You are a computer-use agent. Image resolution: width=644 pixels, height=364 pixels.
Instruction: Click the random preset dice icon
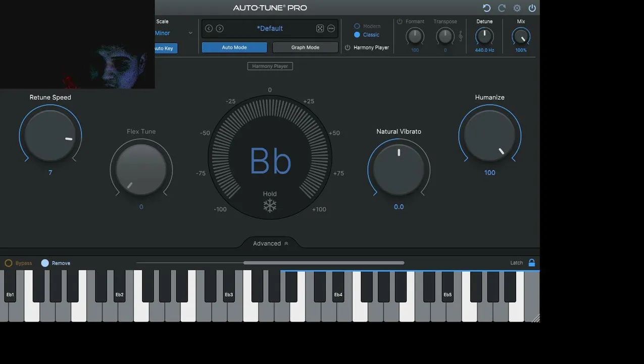coord(320,28)
